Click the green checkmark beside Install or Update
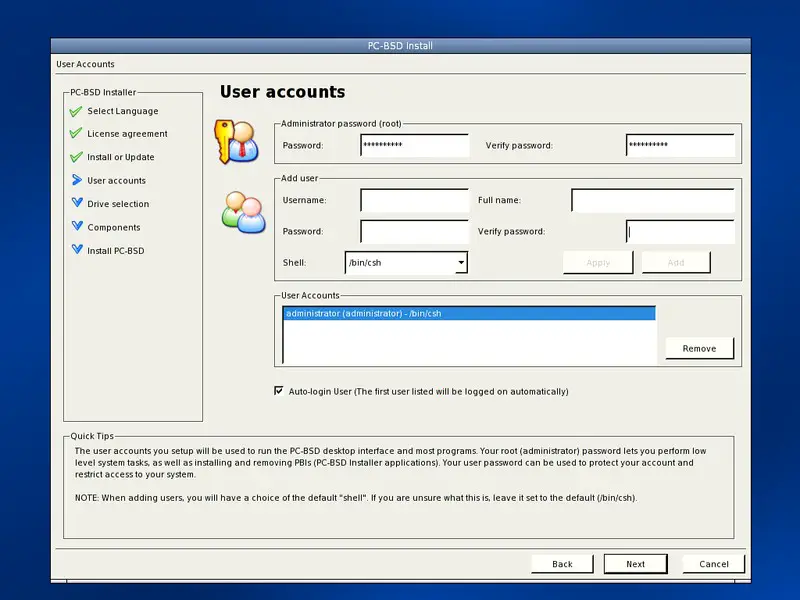 pos(75,157)
